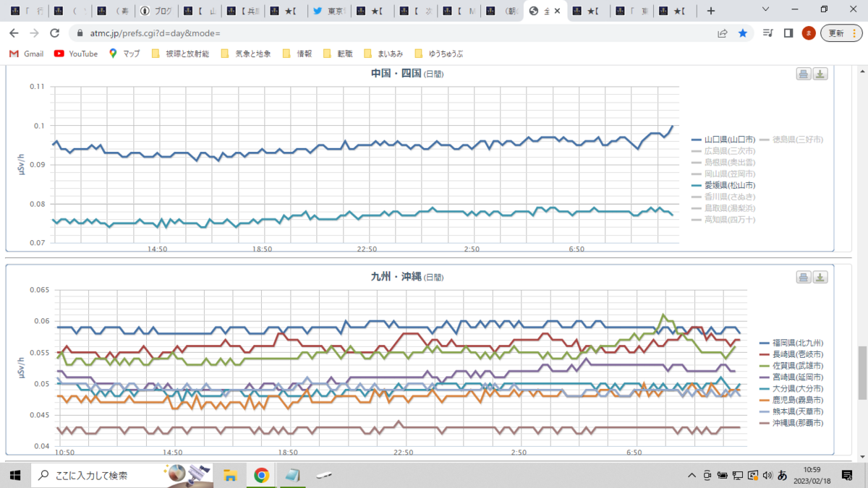Viewport: 868px width, 488px height.
Task: Print the 中国・四国 chart
Action: click(x=803, y=74)
